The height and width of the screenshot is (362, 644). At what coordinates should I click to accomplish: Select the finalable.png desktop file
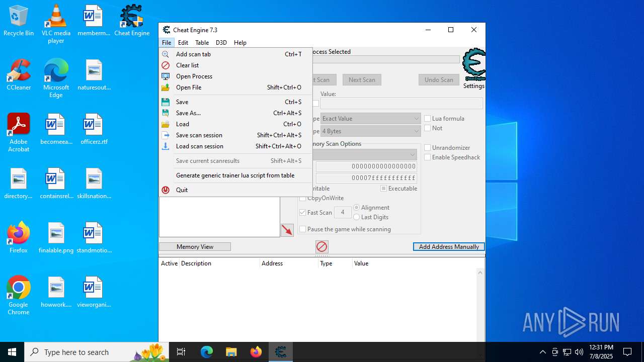click(x=56, y=238)
